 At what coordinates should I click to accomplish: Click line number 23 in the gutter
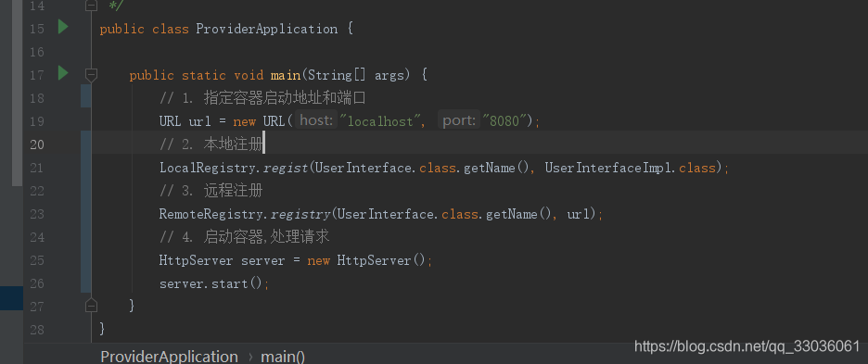[x=36, y=214]
